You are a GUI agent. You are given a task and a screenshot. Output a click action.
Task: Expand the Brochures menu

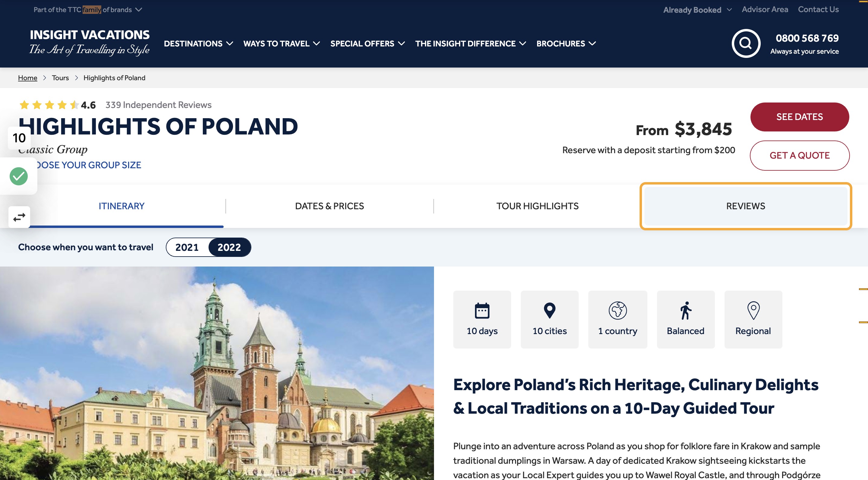point(566,43)
